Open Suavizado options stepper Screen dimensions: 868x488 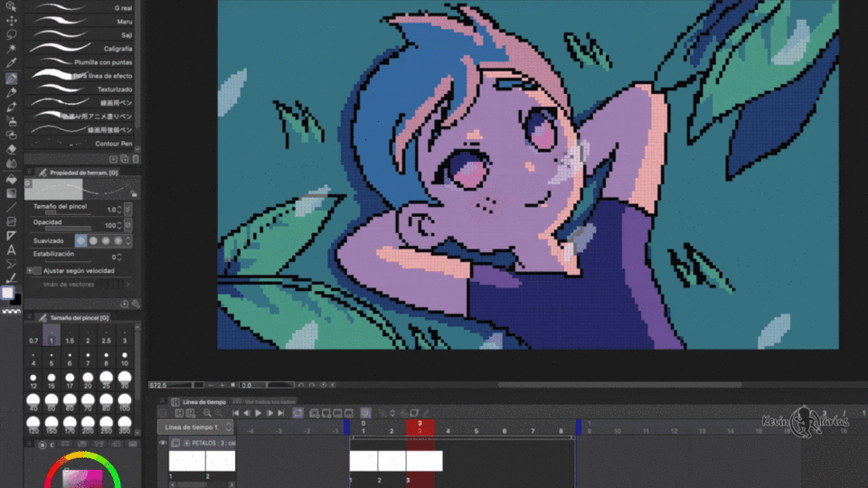(128, 240)
